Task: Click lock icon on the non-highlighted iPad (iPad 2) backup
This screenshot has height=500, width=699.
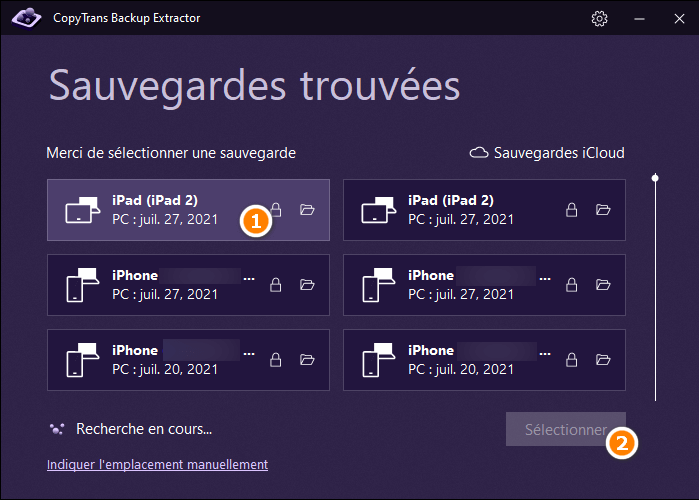Action: click(572, 209)
